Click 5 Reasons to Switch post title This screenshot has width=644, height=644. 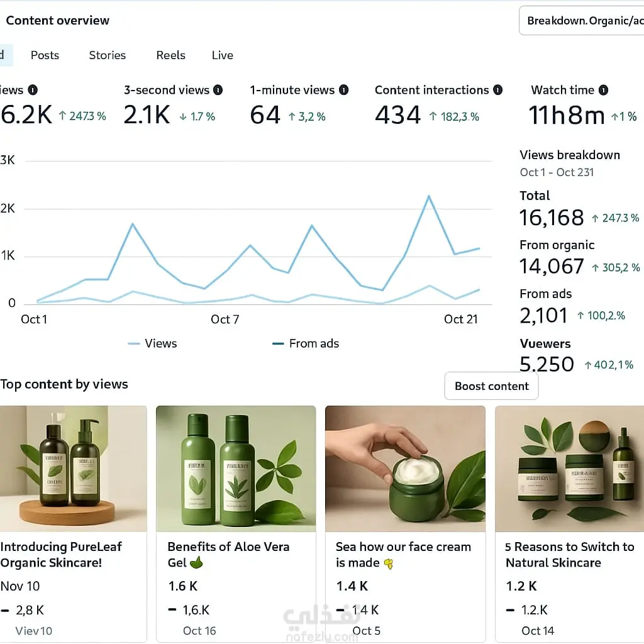coord(570,555)
